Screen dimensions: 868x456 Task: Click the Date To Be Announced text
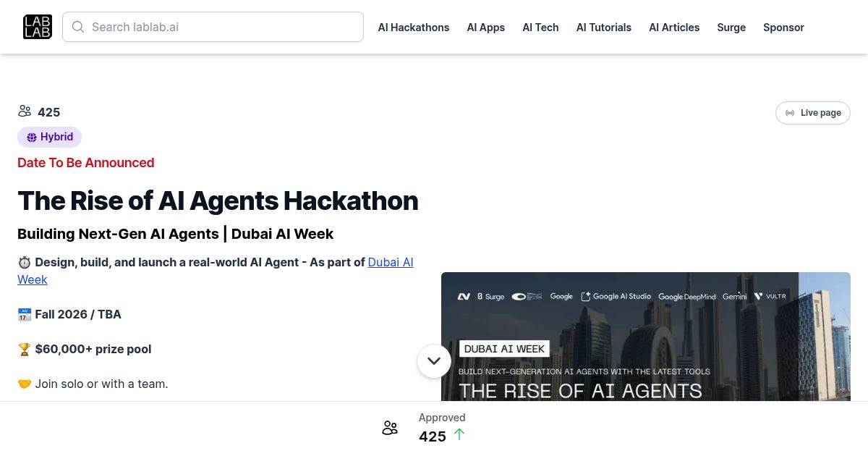click(86, 163)
